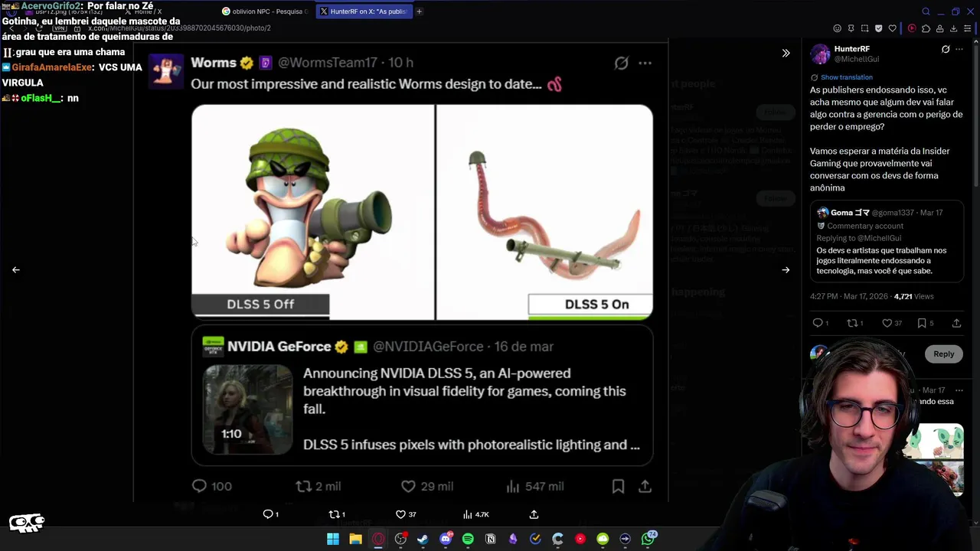The height and width of the screenshot is (551, 980).
Task: Reply icon under HunterRF post
Action: tap(817, 323)
